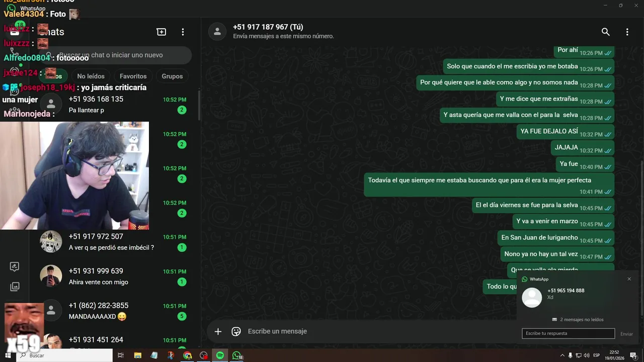Screen dimensions: 644x362
Task: Click the chat list scrollbar
Action: pos(199,106)
